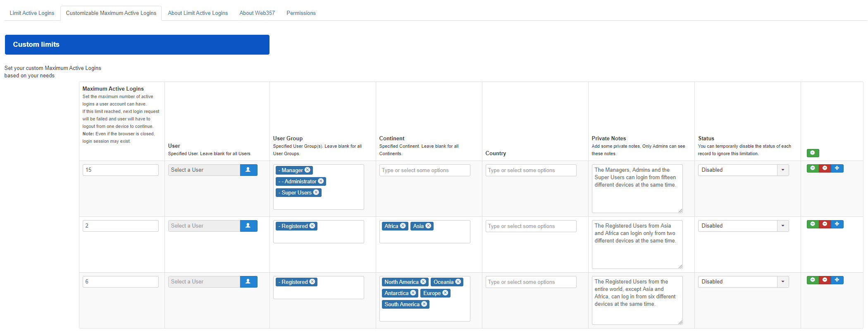This screenshot has width=868, height=336.
Task: Remove Registered tag in the 6 logins row
Action: pyautogui.click(x=312, y=282)
